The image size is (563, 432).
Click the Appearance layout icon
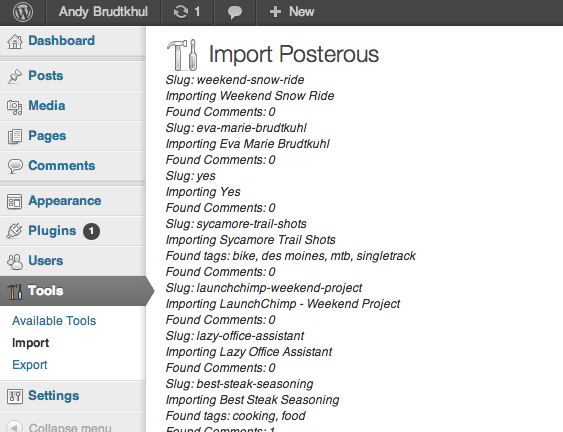tap(15, 201)
